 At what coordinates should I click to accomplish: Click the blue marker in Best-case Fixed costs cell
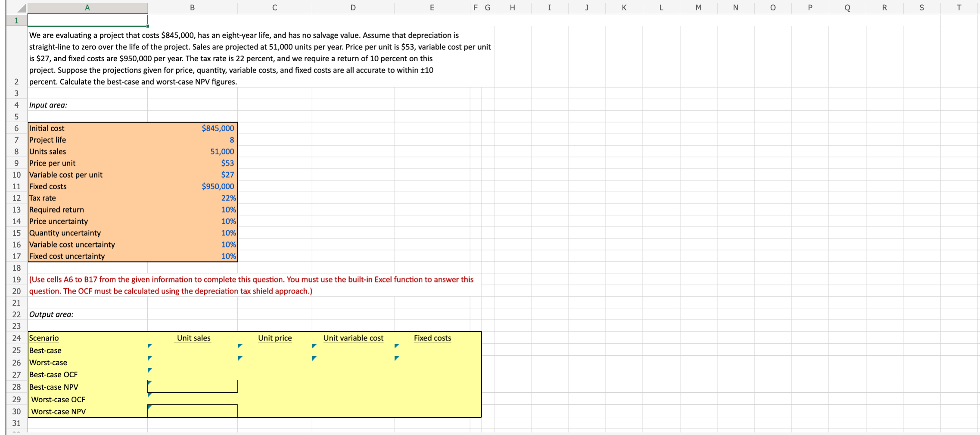pyautogui.click(x=395, y=345)
